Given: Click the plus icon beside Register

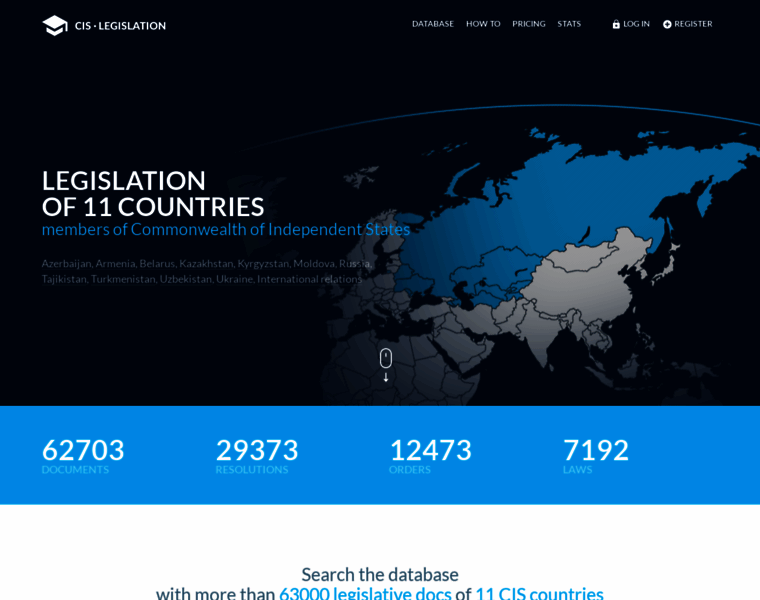Looking at the screenshot, I should (x=667, y=24).
